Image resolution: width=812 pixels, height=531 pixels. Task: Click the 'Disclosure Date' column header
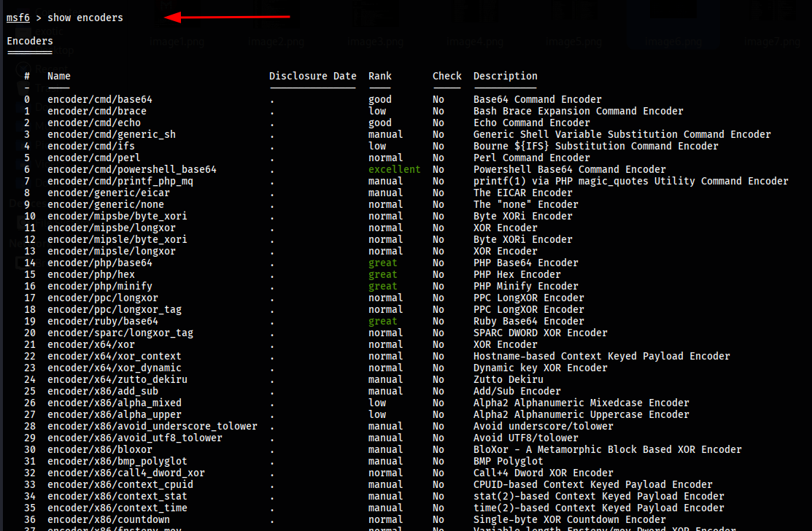(x=312, y=76)
